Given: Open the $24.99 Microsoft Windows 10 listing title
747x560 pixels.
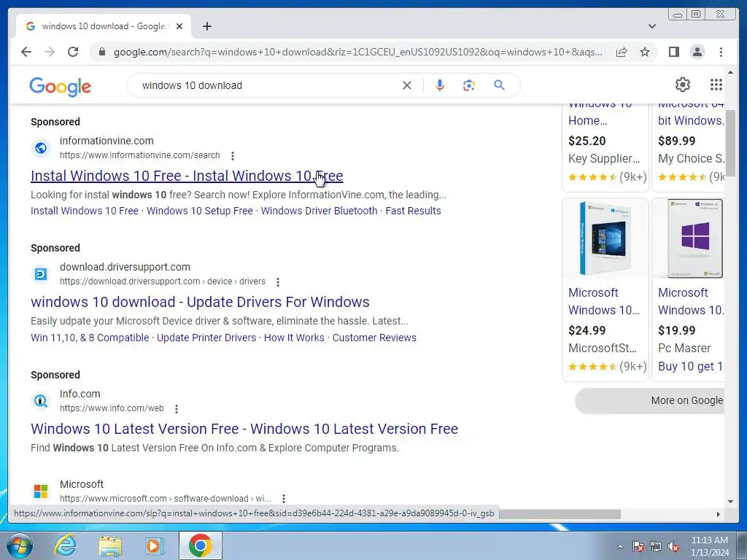Looking at the screenshot, I should coord(603,301).
